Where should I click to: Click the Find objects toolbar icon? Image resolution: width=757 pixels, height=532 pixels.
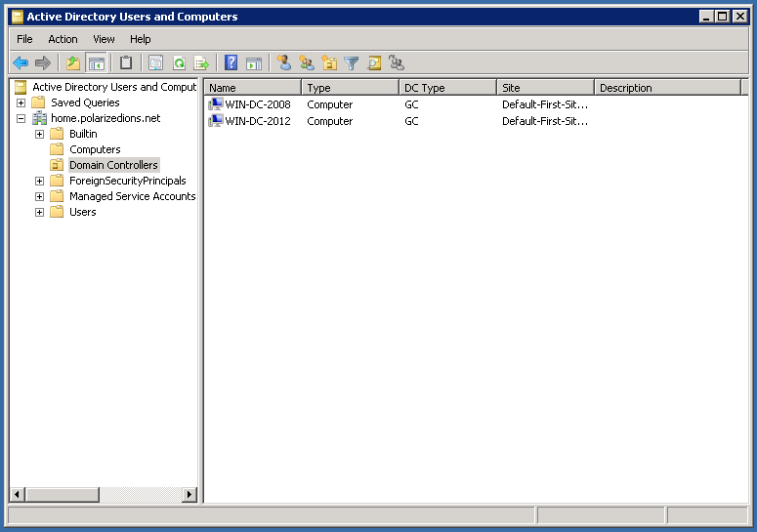pyautogui.click(x=374, y=63)
